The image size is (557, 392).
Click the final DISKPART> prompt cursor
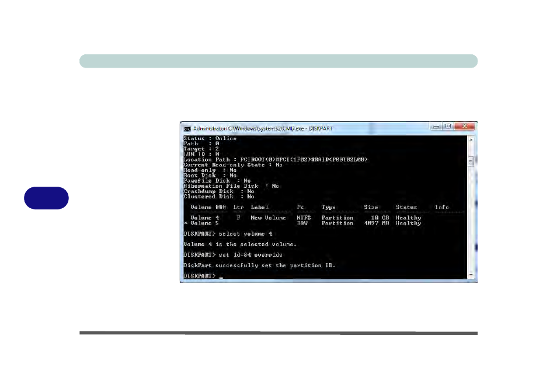click(221, 276)
